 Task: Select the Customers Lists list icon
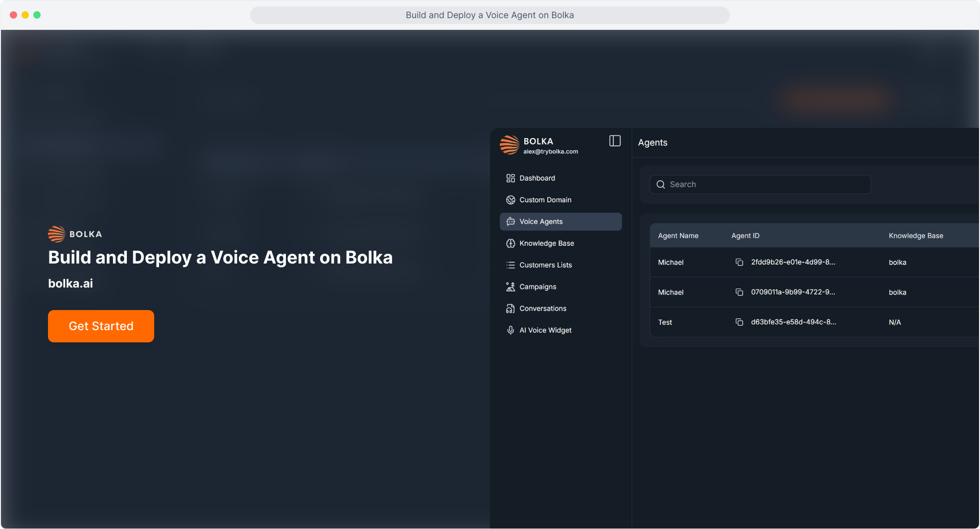tap(511, 264)
